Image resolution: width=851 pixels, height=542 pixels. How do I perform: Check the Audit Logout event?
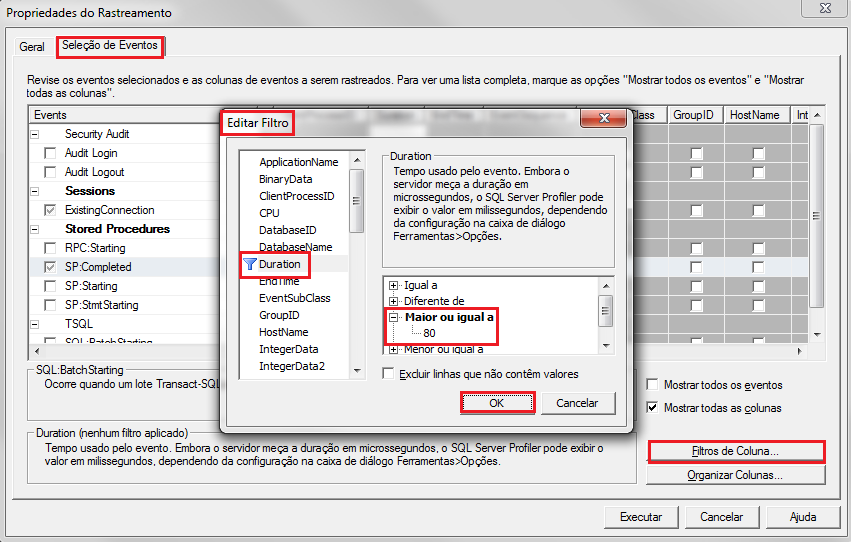[x=50, y=172]
